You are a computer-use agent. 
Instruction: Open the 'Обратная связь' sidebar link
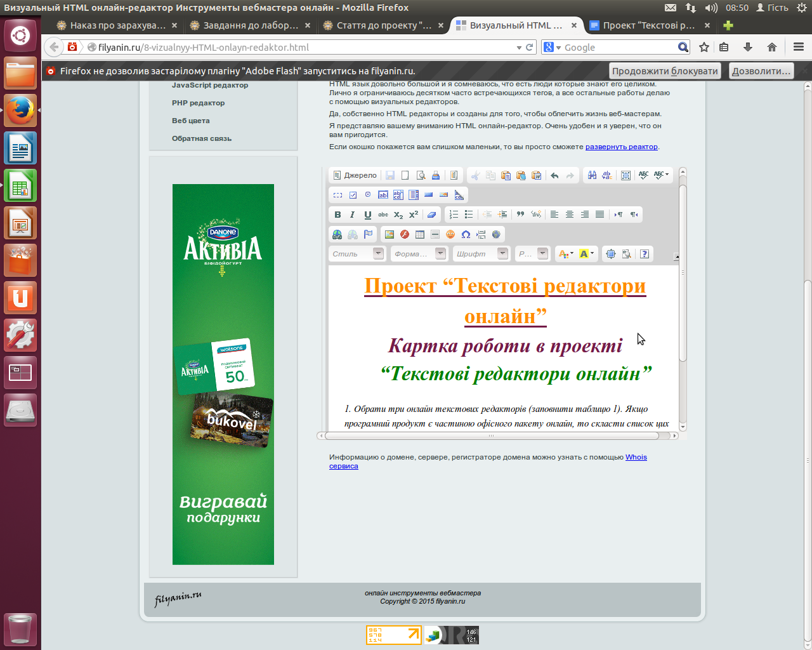[x=202, y=138]
